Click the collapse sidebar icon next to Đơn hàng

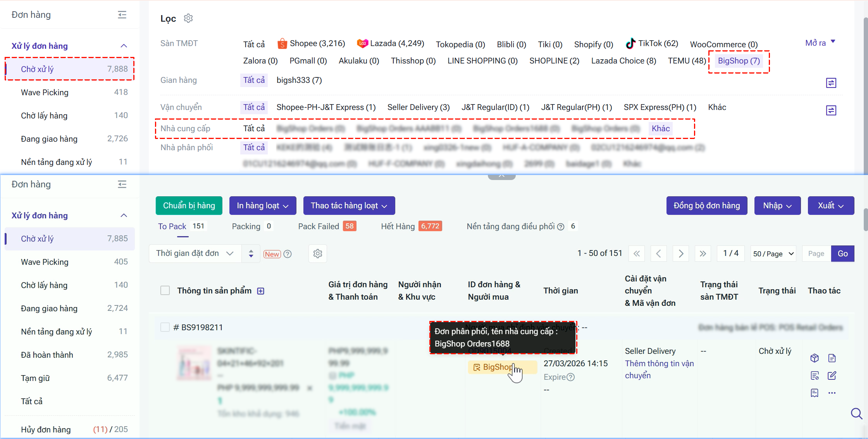point(122,15)
